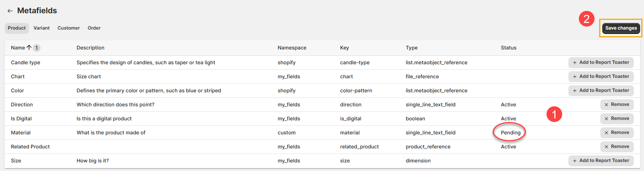
Task: Open the Variant tab
Action: pyautogui.click(x=41, y=28)
